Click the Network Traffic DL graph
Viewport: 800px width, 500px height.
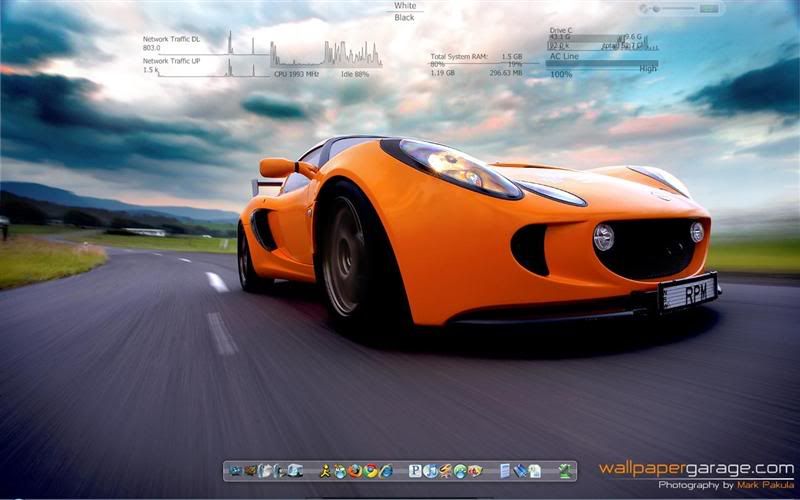[213, 43]
